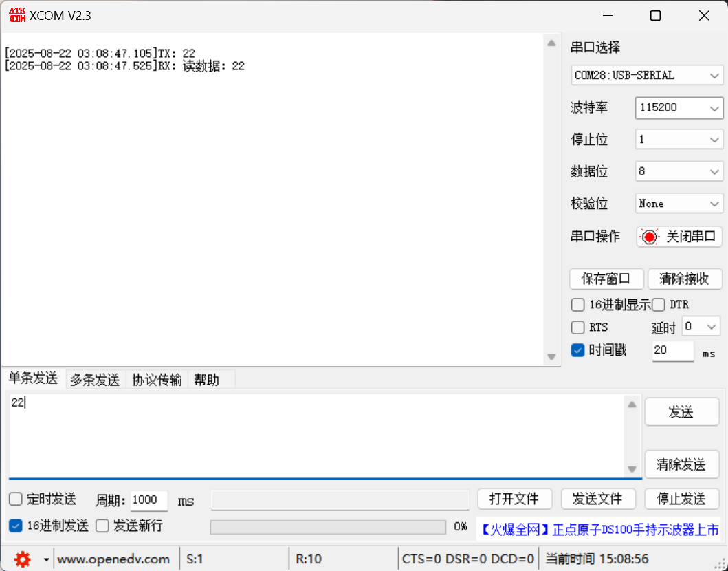Image resolution: width=728 pixels, height=571 pixels.
Task: Click the TX: 22 log line
Action: [100, 53]
